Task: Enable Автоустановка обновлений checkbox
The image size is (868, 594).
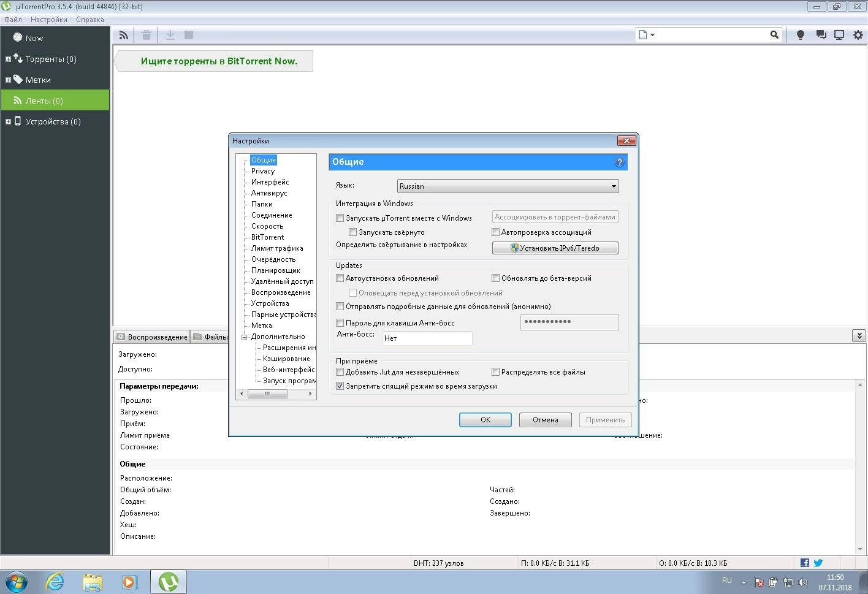Action: pyautogui.click(x=340, y=278)
